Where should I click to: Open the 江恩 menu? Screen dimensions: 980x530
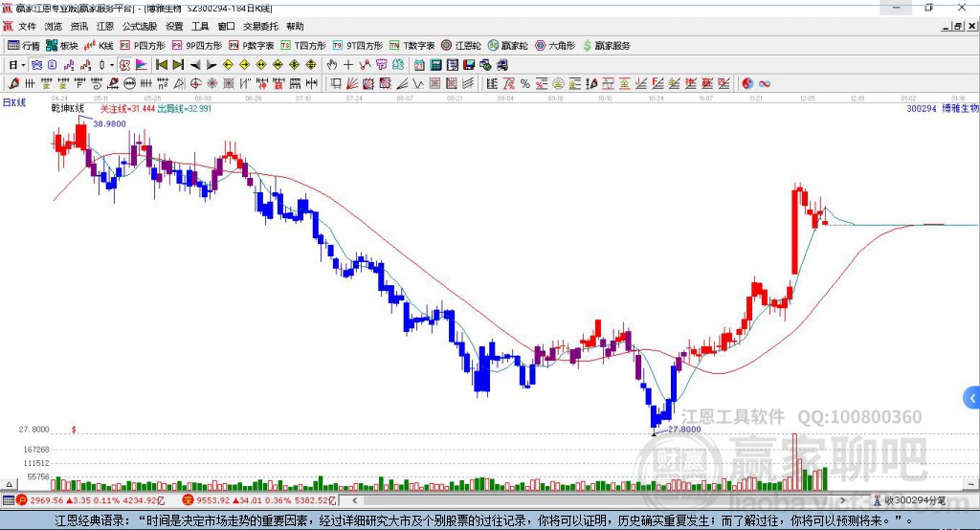point(105,26)
